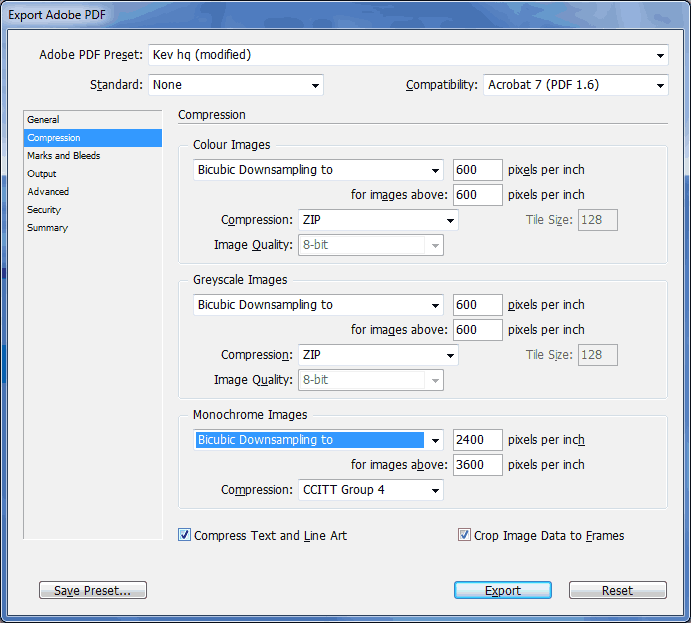Image resolution: width=691 pixels, height=623 pixels.
Task: Click Colour Images 'for images above' field
Action: click(x=478, y=195)
